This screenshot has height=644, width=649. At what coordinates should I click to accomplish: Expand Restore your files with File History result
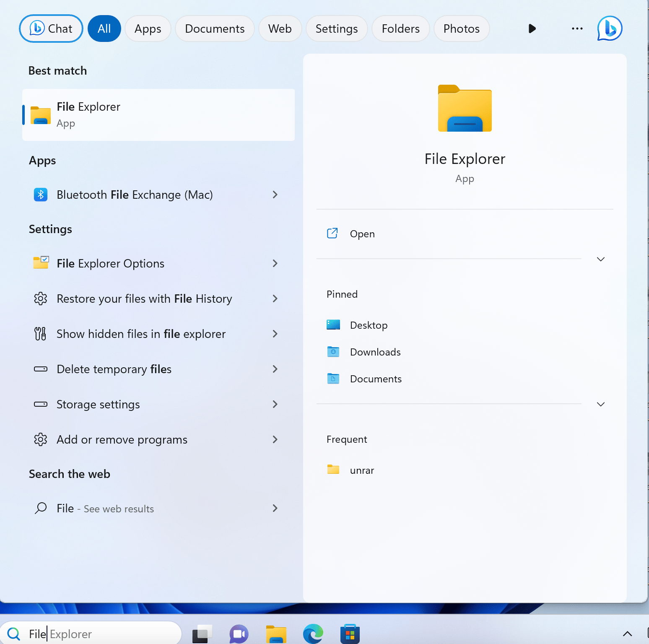[x=275, y=299]
